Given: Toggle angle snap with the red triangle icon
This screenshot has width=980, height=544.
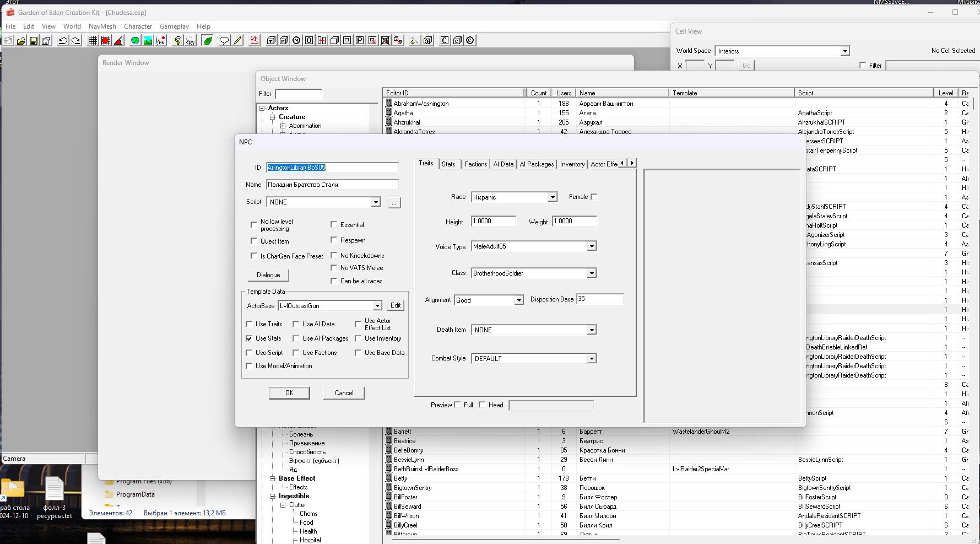Looking at the screenshot, I should (x=118, y=40).
